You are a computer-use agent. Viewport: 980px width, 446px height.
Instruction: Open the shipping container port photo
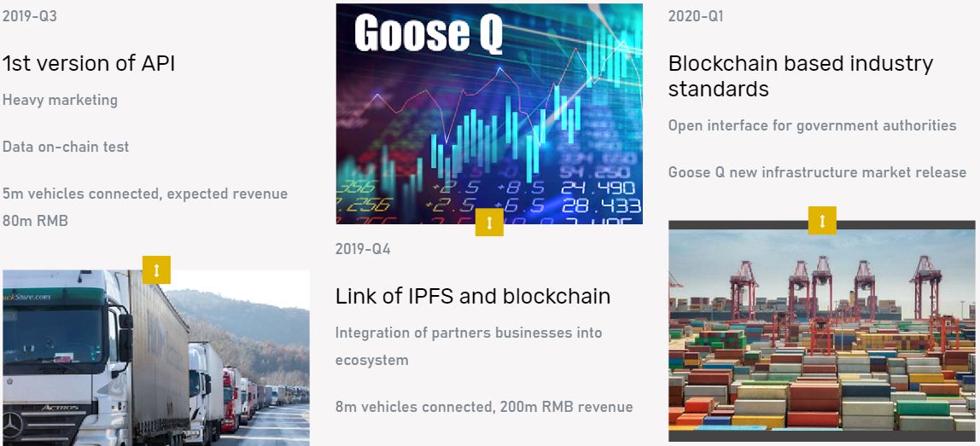click(822, 331)
